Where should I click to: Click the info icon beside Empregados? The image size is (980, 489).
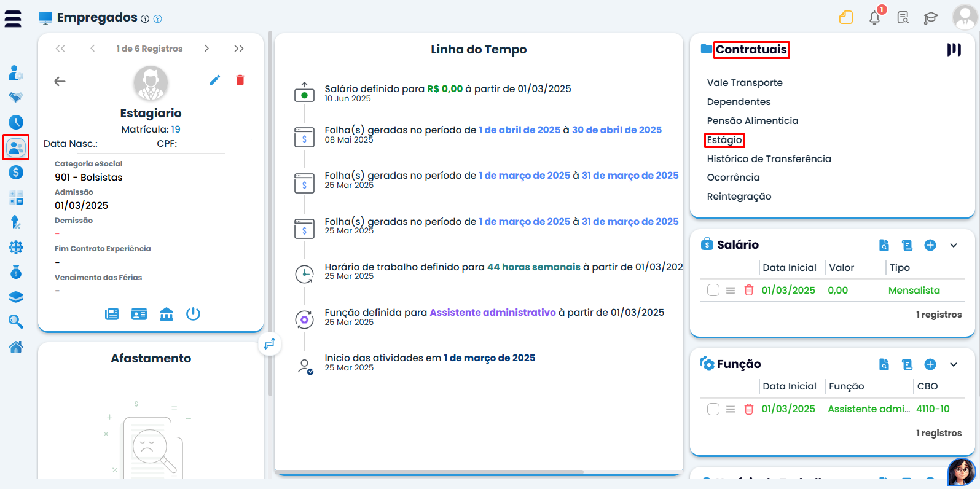[x=145, y=18]
